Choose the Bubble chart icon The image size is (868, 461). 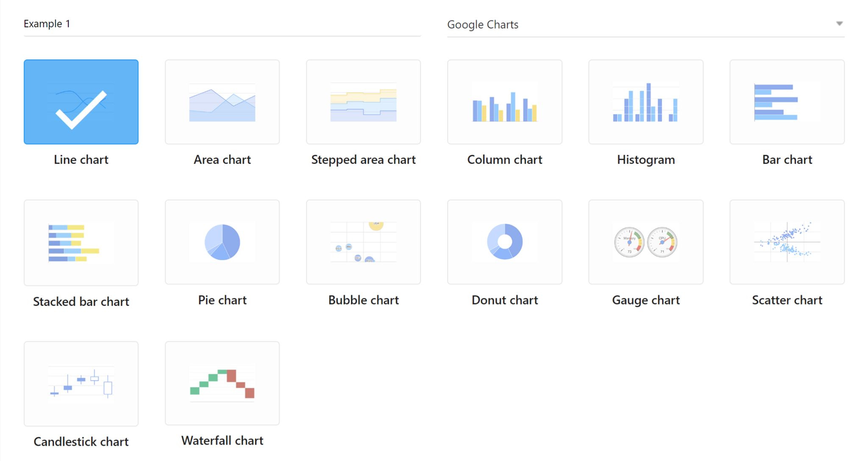pos(363,242)
